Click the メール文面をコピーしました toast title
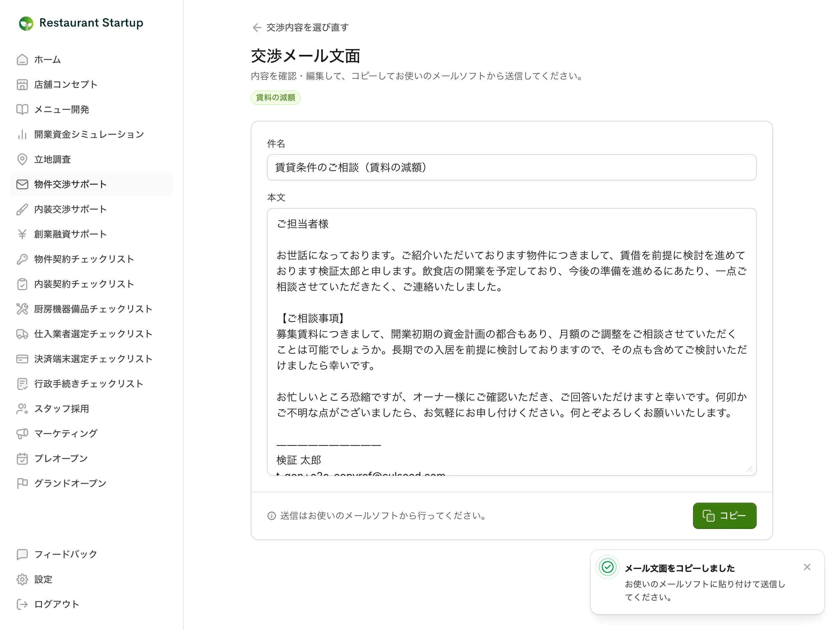840x630 pixels. pyautogui.click(x=679, y=568)
